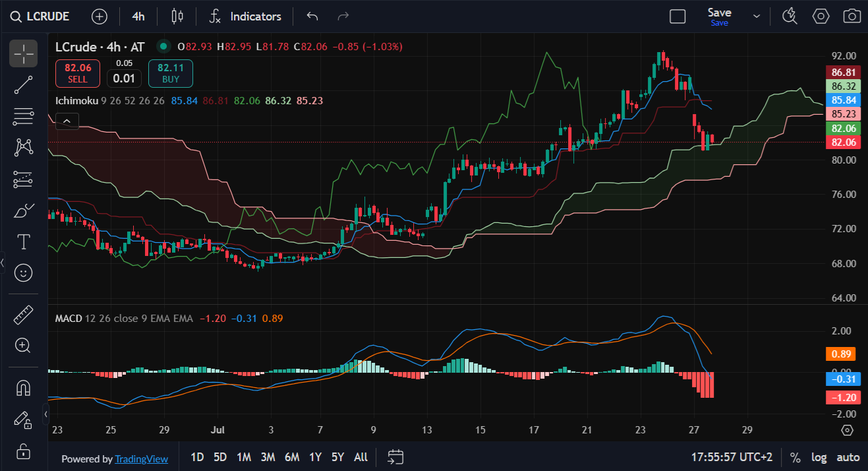This screenshot has height=471, width=868.
Task: Toggle percent scale mode
Action: coord(796,457)
